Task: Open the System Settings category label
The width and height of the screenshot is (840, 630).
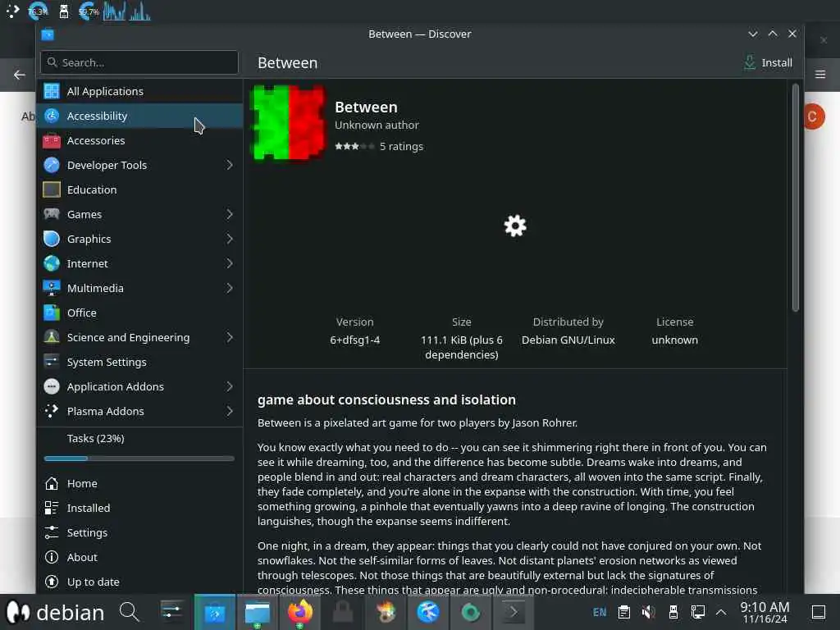Action: coord(107,362)
